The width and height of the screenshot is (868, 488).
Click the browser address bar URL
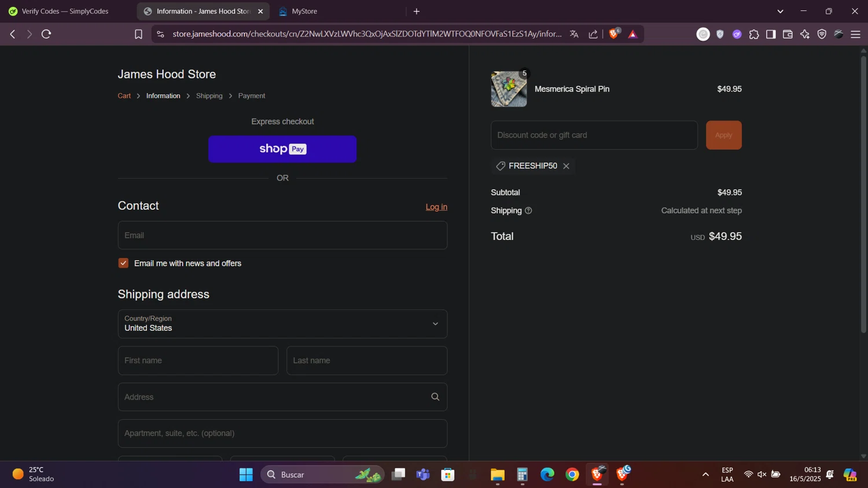367,34
